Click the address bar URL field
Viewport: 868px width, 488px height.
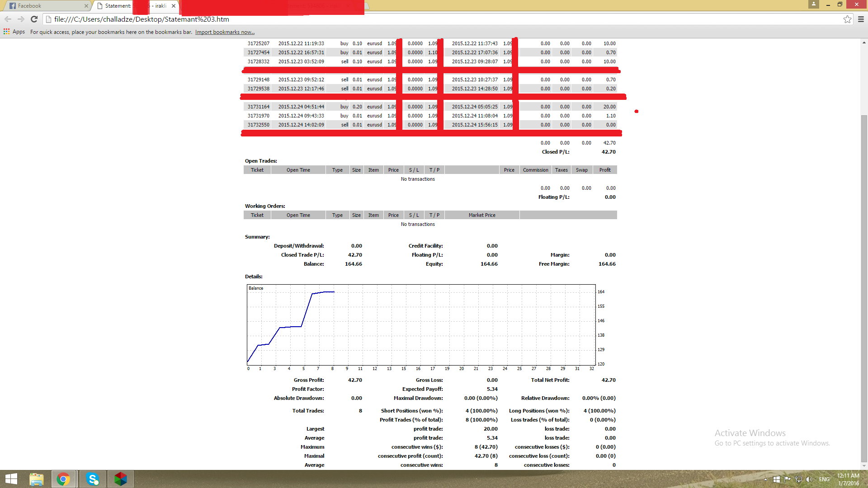pos(407,19)
